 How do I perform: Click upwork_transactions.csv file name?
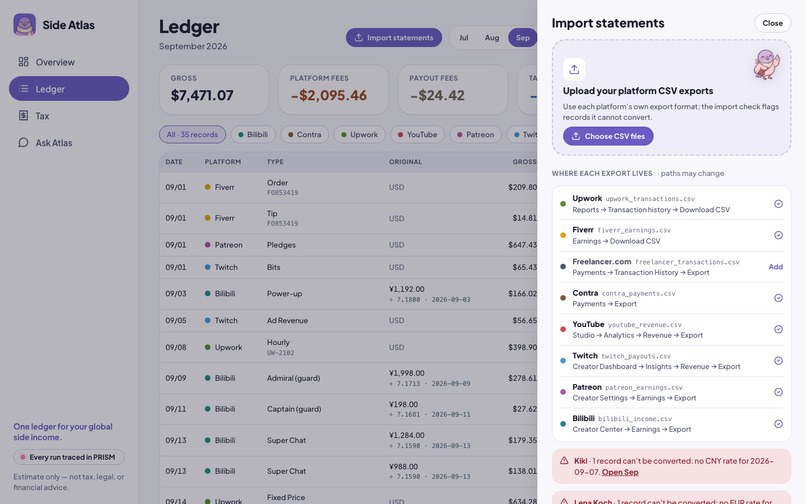pos(650,199)
